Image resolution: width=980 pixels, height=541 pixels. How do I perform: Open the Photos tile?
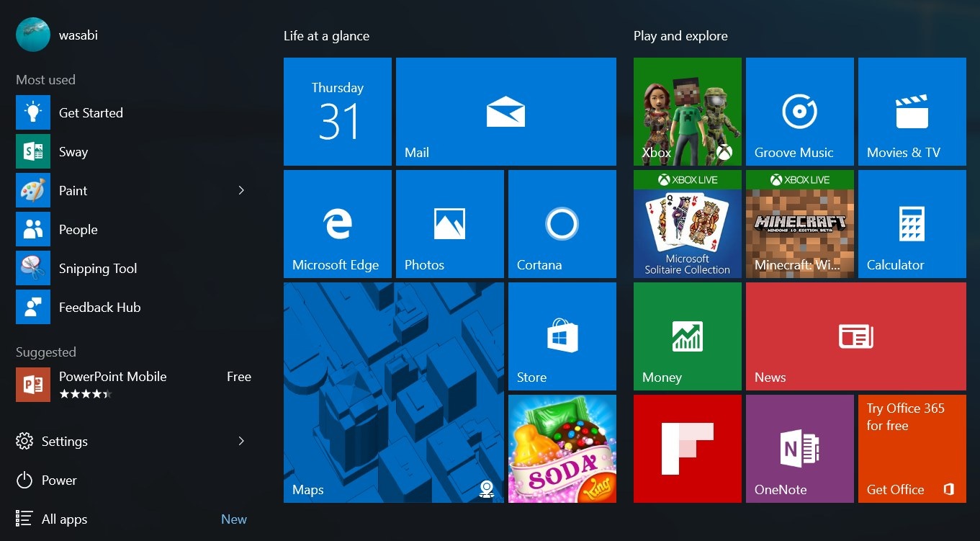click(x=450, y=224)
